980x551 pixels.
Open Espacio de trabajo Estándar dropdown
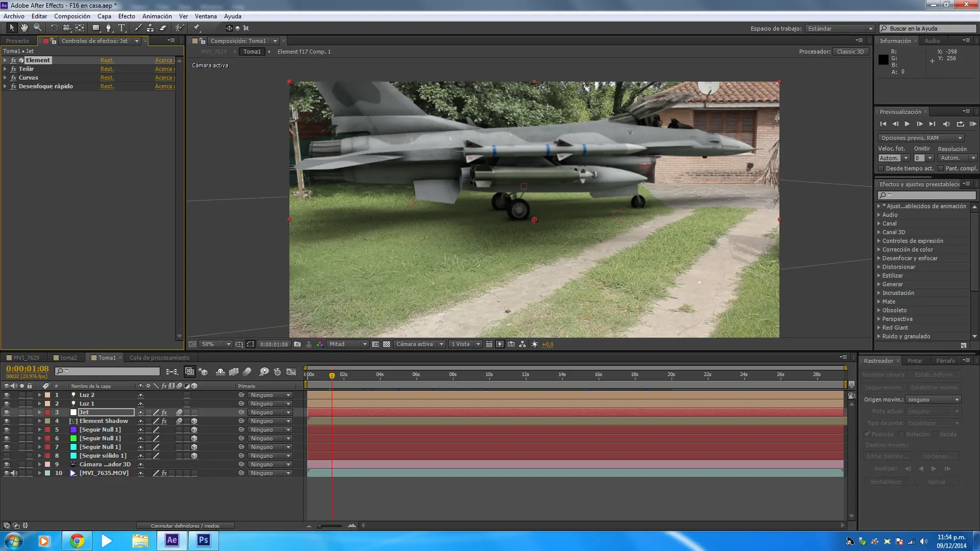click(840, 29)
